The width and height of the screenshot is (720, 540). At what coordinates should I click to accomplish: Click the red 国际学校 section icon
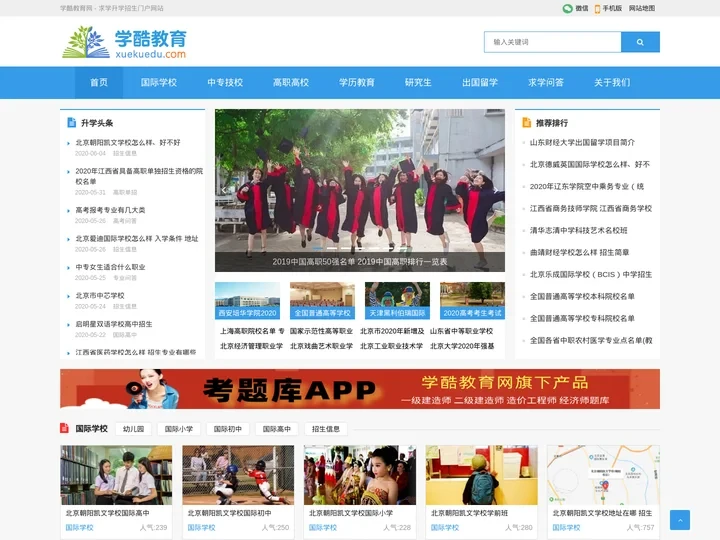click(x=64, y=428)
